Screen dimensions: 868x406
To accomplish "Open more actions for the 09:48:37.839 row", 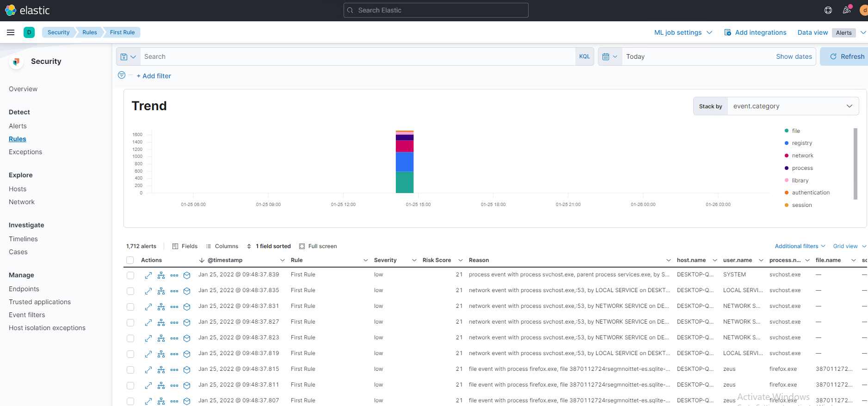I will pos(174,275).
